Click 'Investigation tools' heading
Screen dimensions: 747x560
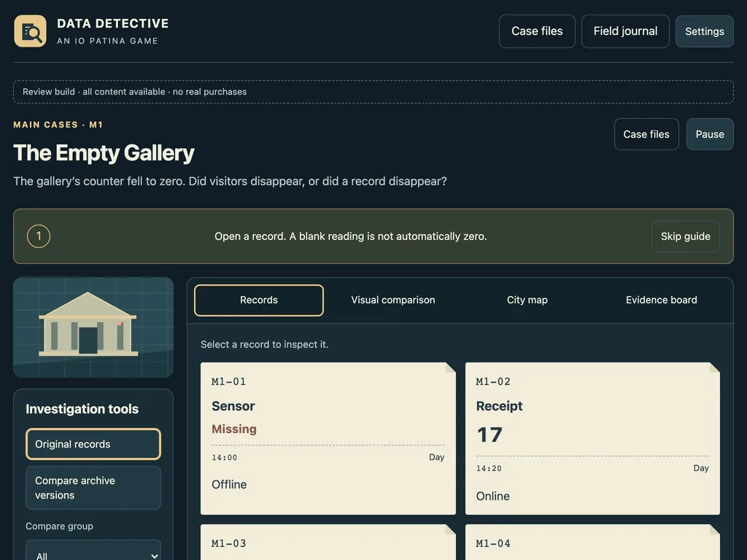pyautogui.click(x=82, y=409)
